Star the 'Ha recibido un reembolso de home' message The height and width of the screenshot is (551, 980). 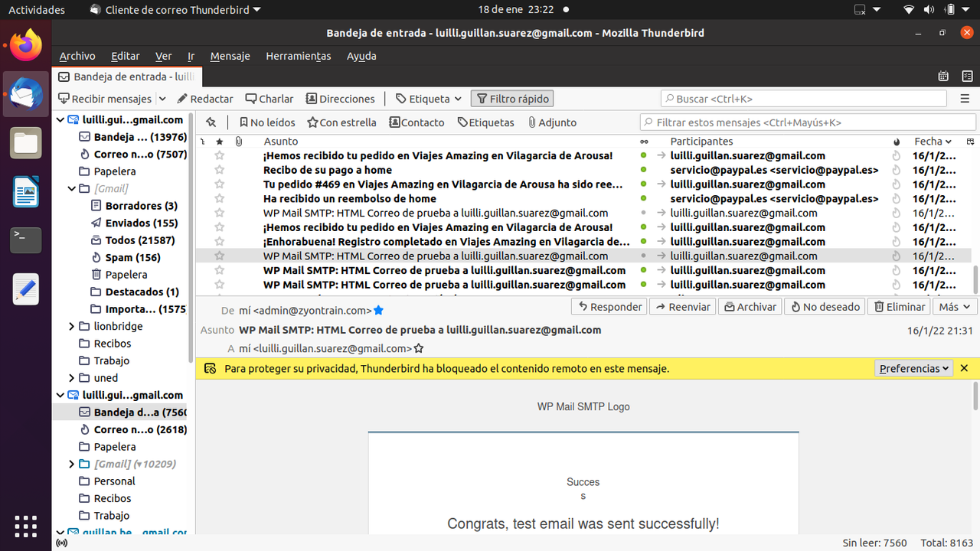tap(220, 199)
